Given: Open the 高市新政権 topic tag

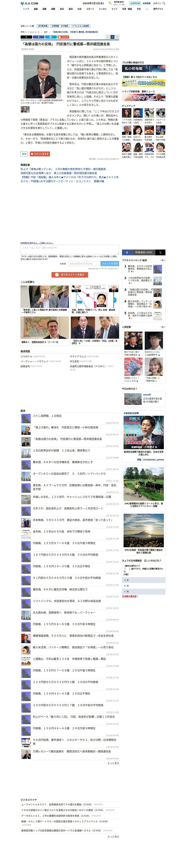Looking at the screenshot, I should pos(43,26).
